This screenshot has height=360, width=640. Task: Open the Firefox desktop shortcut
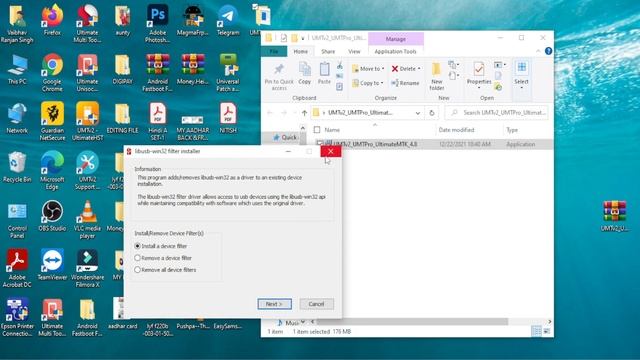tap(52, 20)
